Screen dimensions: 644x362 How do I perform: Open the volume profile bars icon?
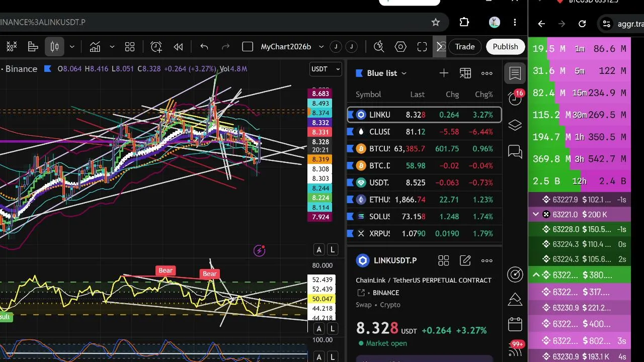33,47
